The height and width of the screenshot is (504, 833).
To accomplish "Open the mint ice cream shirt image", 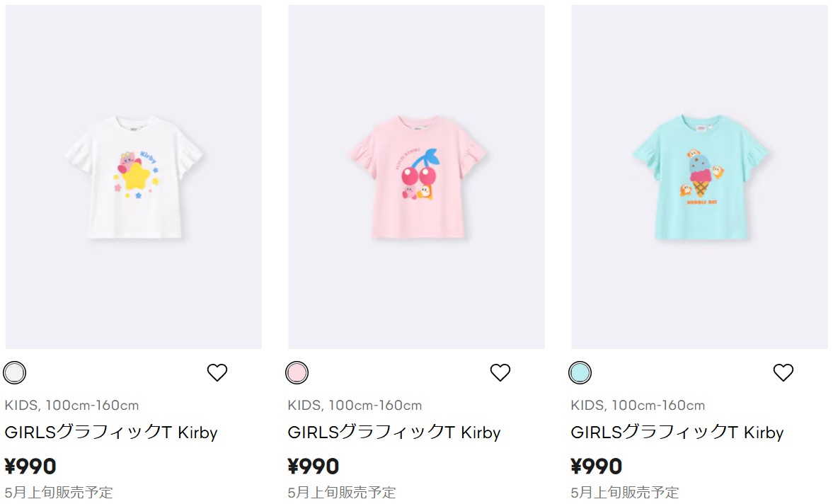I will (700, 177).
